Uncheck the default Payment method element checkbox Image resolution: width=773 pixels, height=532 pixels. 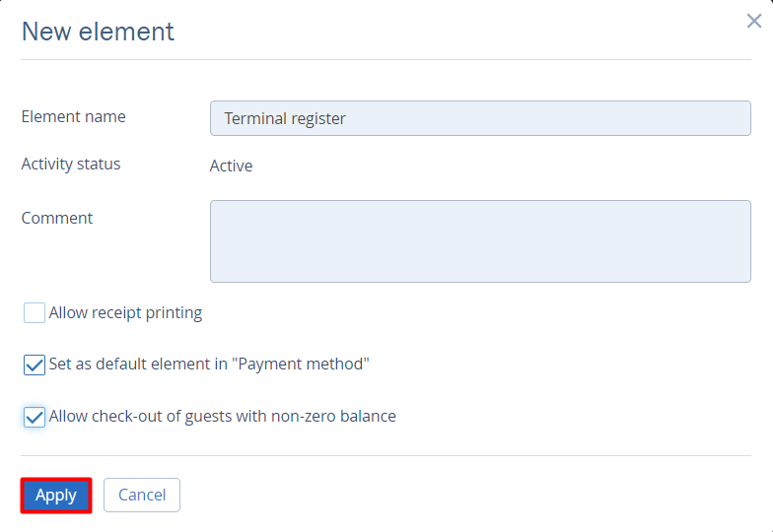[35, 365]
